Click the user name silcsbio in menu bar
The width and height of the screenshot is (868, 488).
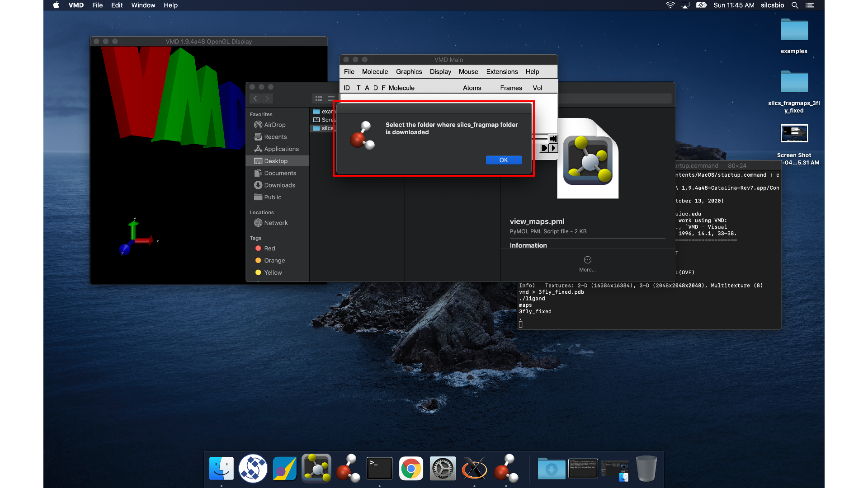[772, 5]
